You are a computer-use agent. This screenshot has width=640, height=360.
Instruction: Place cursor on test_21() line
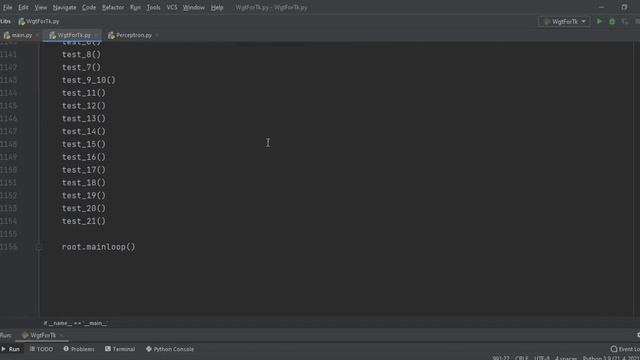tap(84, 221)
